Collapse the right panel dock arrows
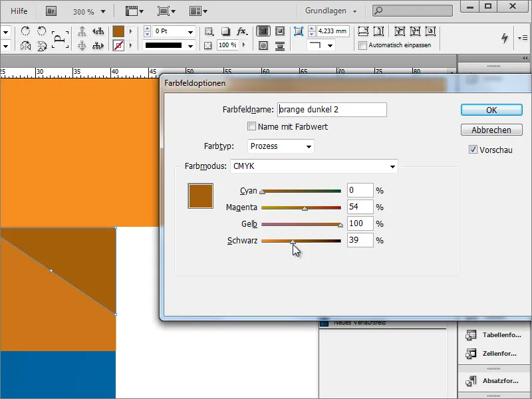 (x=525, y=59)
